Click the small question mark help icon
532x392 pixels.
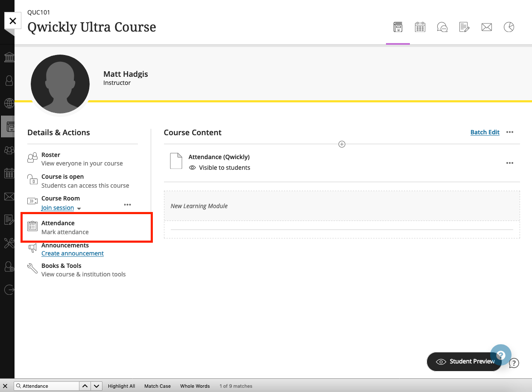(x=514, y=363)
